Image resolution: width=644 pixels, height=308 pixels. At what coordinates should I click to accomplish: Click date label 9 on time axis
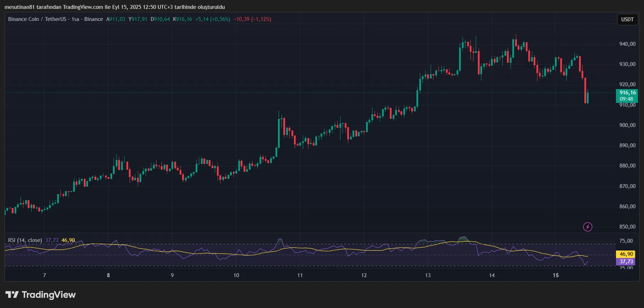[172, 275]
